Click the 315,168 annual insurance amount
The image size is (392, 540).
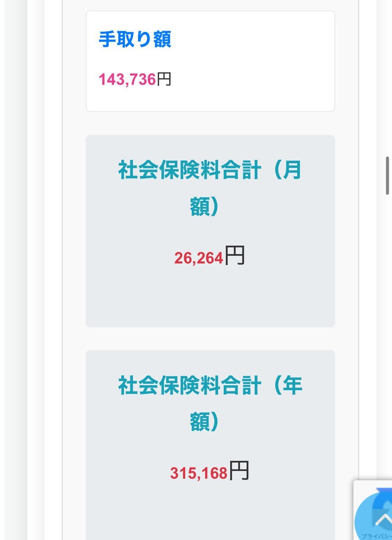199,473
